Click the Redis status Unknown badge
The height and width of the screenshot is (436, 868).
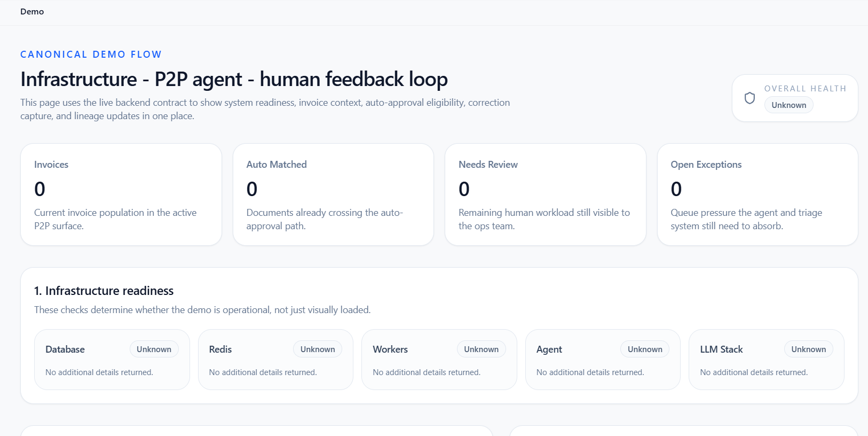point(318,349)
